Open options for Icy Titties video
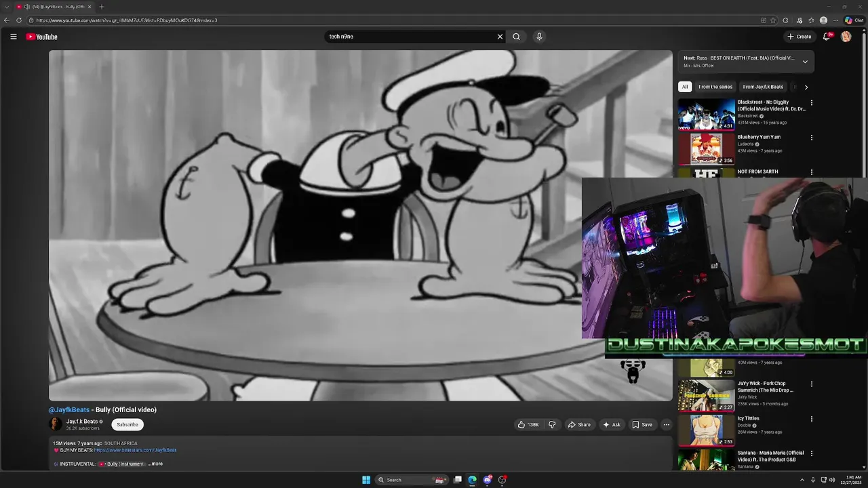Image resolution: width=868 pixels, height=488 pixels. click(811, 419)
